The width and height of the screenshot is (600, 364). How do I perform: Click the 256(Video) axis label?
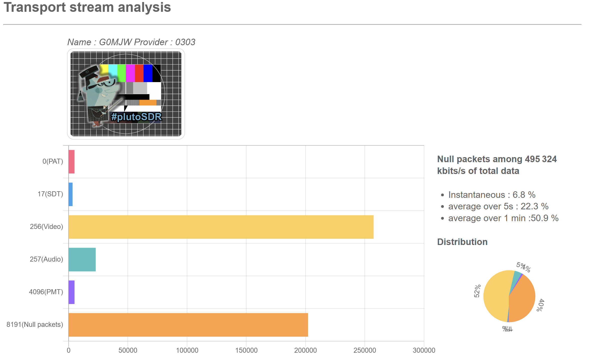(46, 227)
